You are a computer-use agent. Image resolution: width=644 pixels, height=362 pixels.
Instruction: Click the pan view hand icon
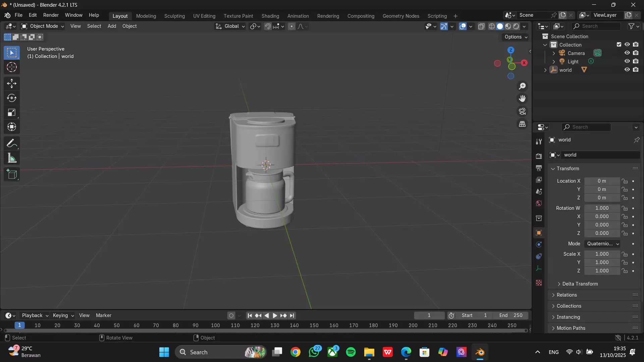pyautogui.click(x=522, y=99)
